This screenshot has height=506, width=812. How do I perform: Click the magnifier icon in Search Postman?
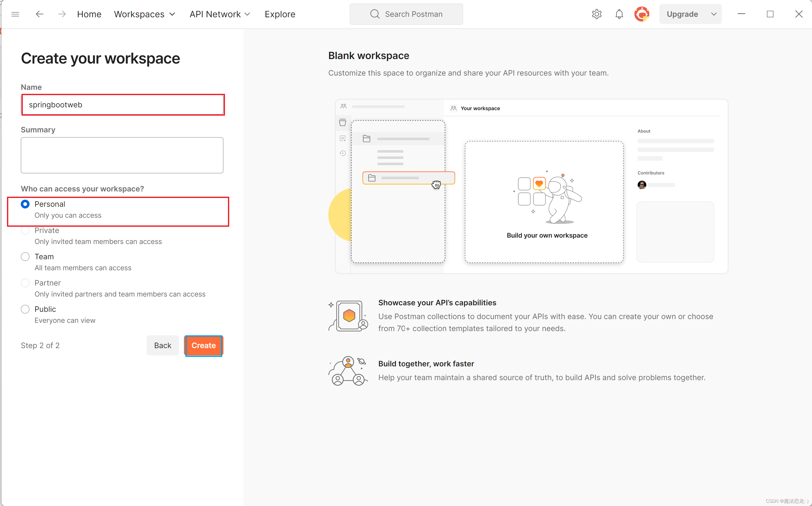[x=375, y=14]
